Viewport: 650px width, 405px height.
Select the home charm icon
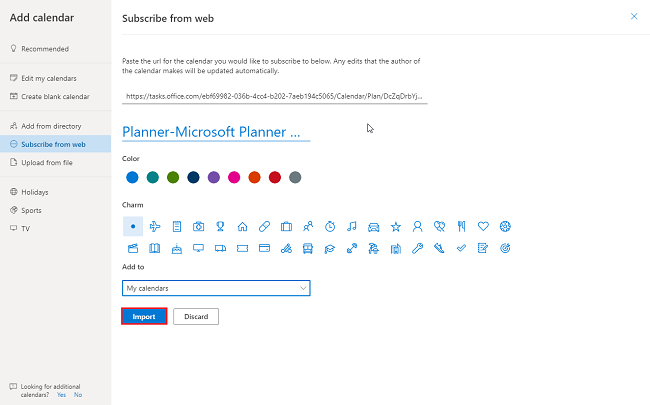click(242, 226)
